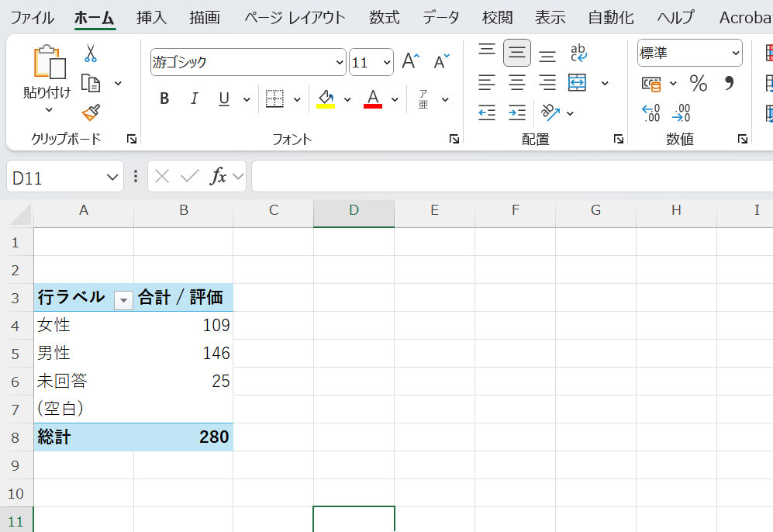Viewport: 773px width, 532px height.
Task: Select column D header
Action: coord(354,210)
